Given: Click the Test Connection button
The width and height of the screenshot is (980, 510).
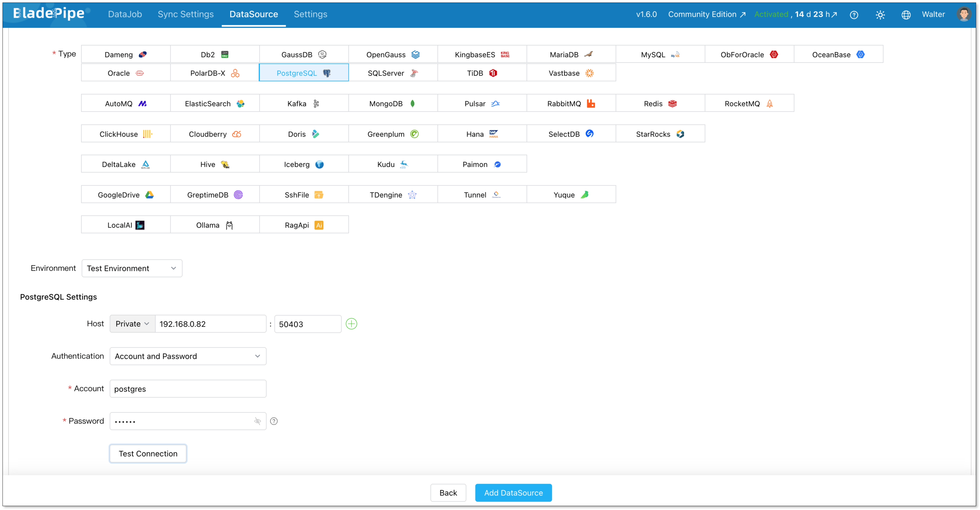Looking at the screenshot, I should click(x=148, y=453).
